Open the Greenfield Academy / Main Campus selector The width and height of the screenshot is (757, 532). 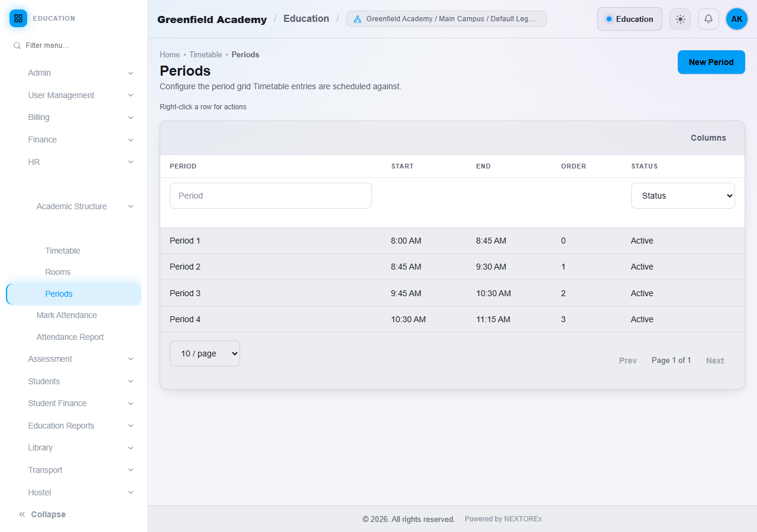point(447,19)
